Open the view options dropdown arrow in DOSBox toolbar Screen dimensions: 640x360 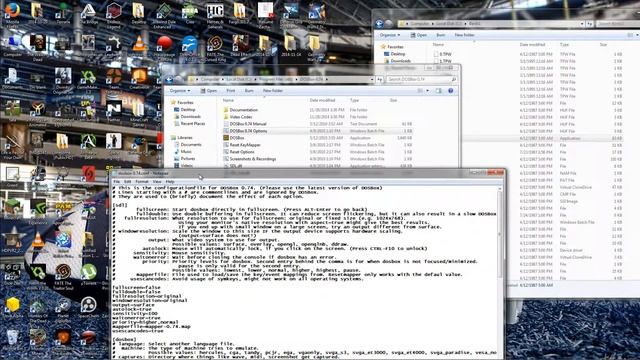427,91
